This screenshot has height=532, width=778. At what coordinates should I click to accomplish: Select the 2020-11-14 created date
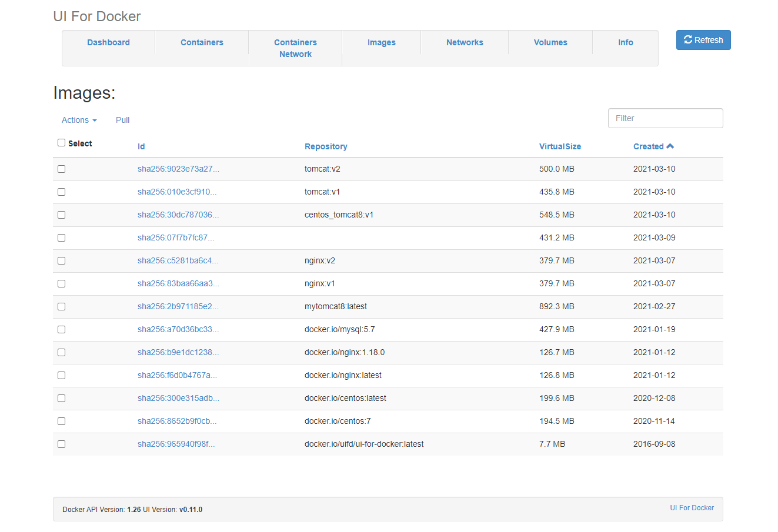pos(655,421)
